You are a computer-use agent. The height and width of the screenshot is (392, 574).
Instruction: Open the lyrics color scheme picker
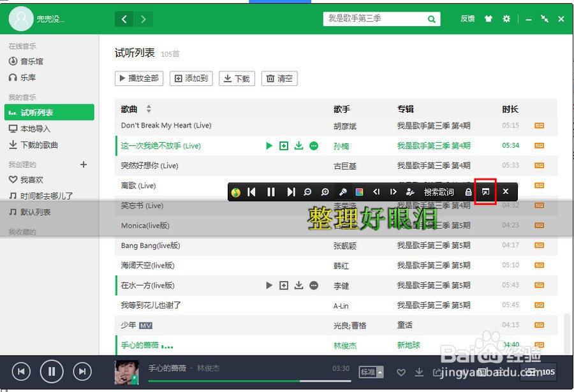click(360, 192)
